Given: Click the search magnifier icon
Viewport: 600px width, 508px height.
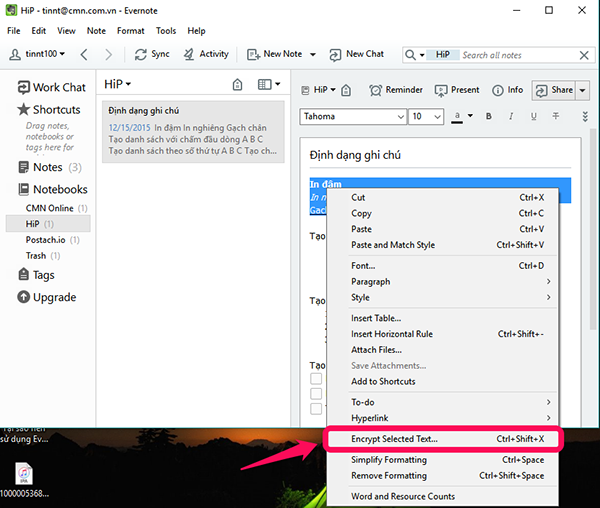Looking at the screenshot, I should click(410, 55).
